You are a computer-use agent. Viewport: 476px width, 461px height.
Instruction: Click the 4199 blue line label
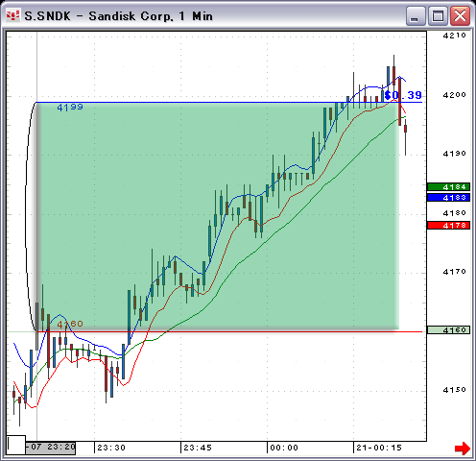click(70, 108)
